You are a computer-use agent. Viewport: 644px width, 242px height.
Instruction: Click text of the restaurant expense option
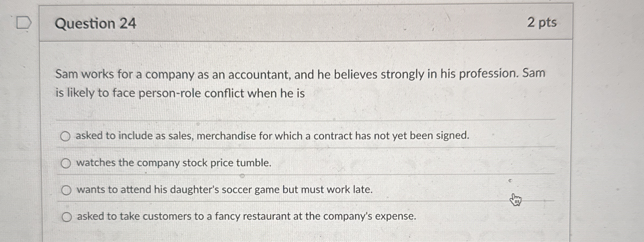click(246, 217)
